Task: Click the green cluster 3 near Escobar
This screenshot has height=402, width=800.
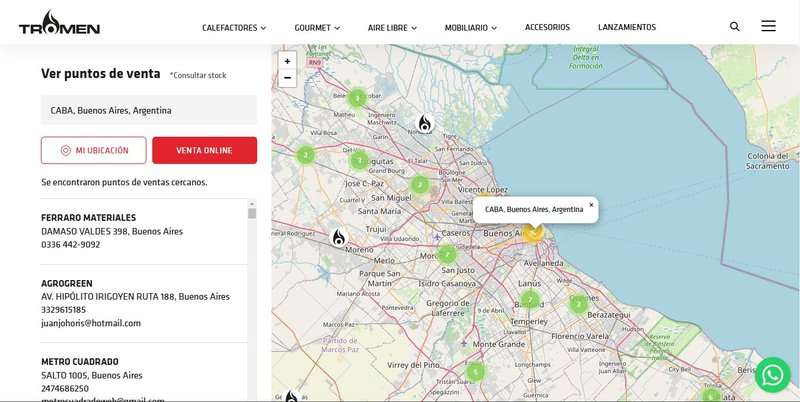Action: pyautogui.click(x=357, y=98)
